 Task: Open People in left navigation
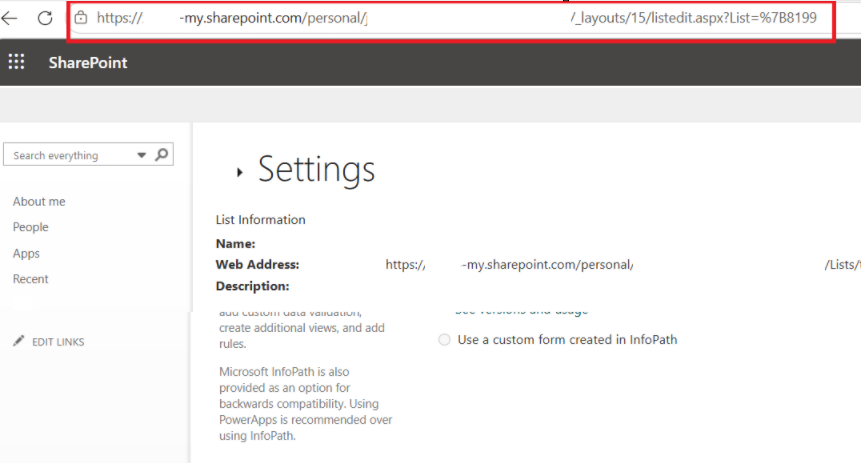31,227
